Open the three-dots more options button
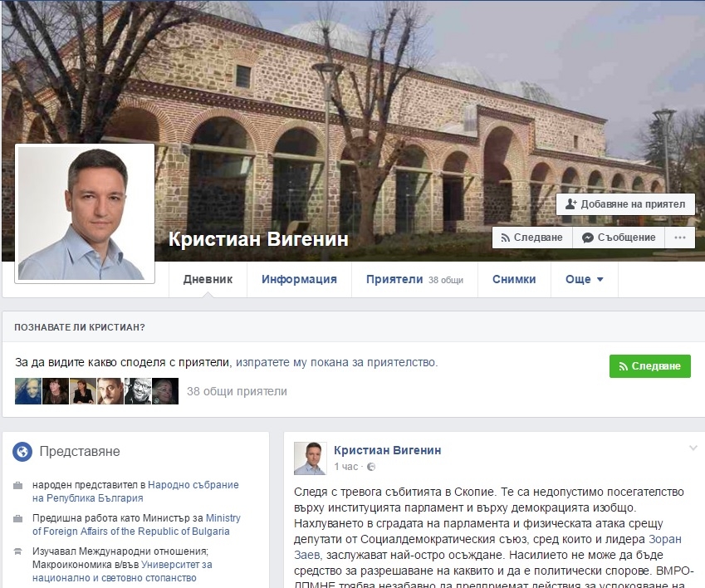The height and width of the screenshot is (588, 705). [x=680, y=238]
